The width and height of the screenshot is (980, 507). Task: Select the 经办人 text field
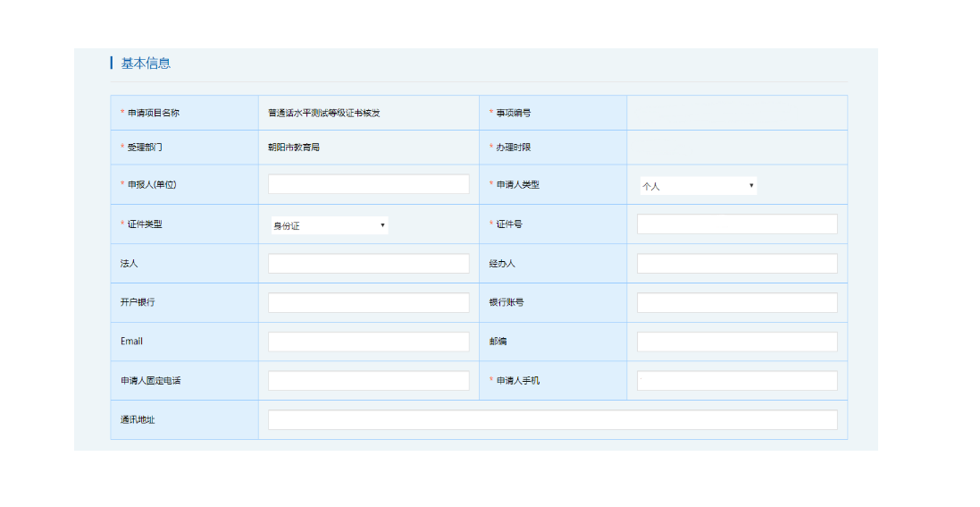736,263
